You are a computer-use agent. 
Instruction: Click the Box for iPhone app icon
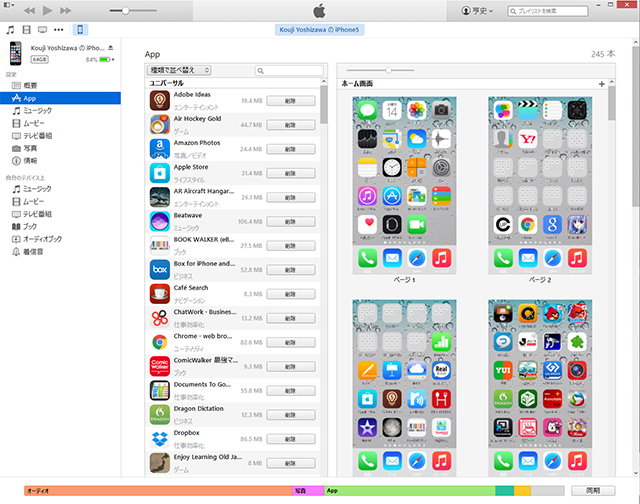(x=160, y=269)
